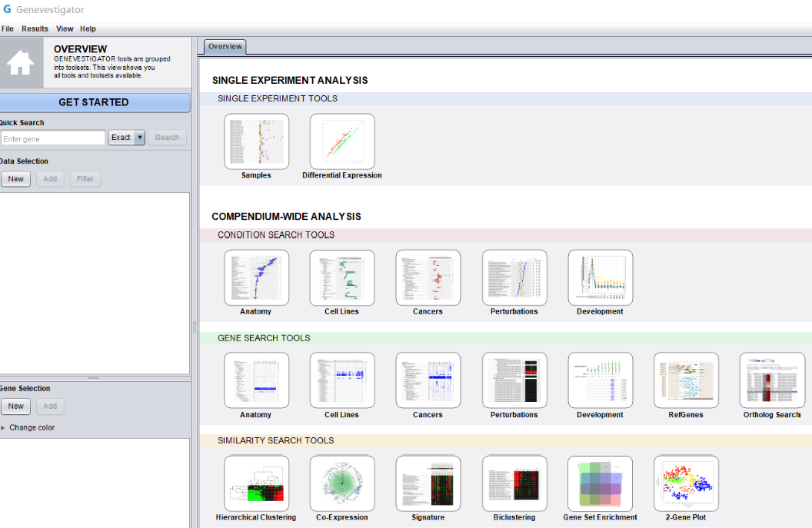
Task: Click the Genevestigator logo in title bar
Action: (7, 9)
